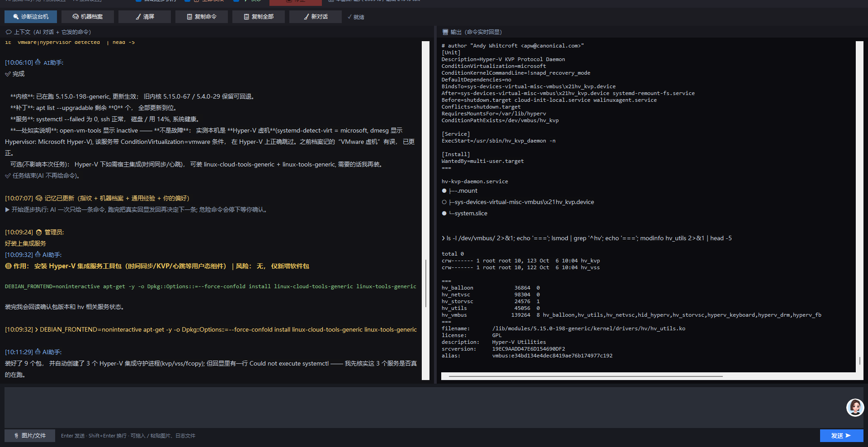The width and height of the screenshot is (868, 447).
Task: Click the 就绪 ready status indicator
Action: pyautogui.click(x=356, y=17)
